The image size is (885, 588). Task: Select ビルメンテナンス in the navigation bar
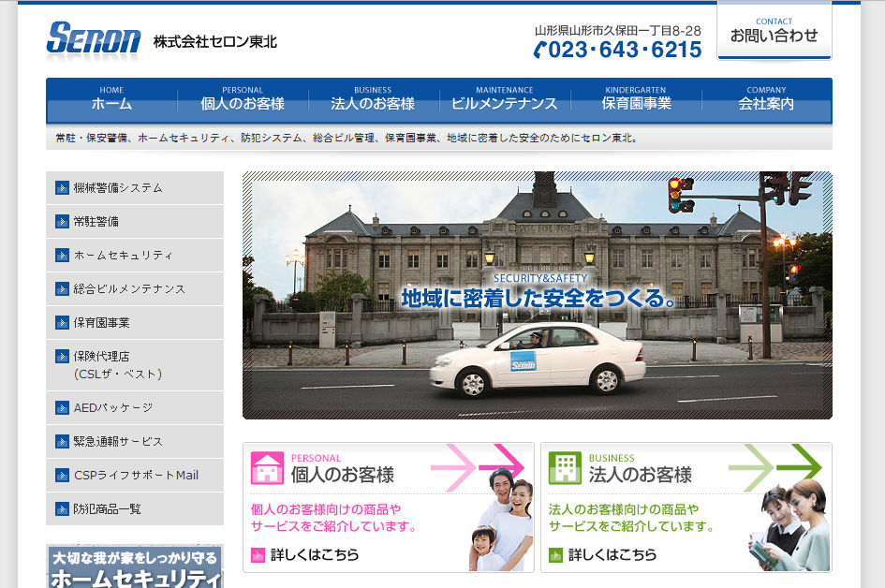[x=504, y=99]
